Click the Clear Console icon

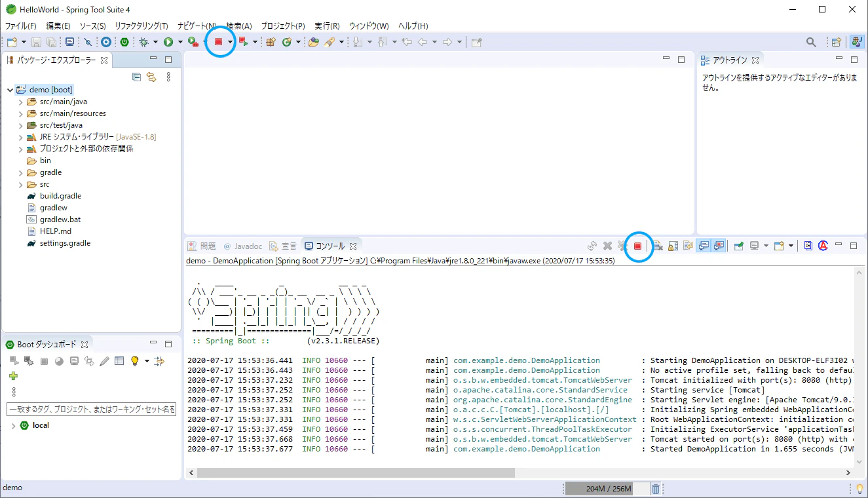pyautogui.click(x=658, y=246)
